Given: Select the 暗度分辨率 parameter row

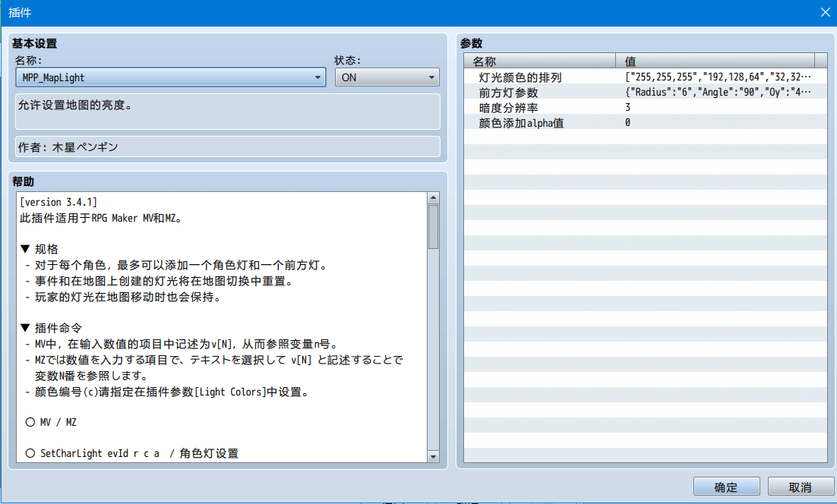Looking at the screenshot, I should 646,107.
